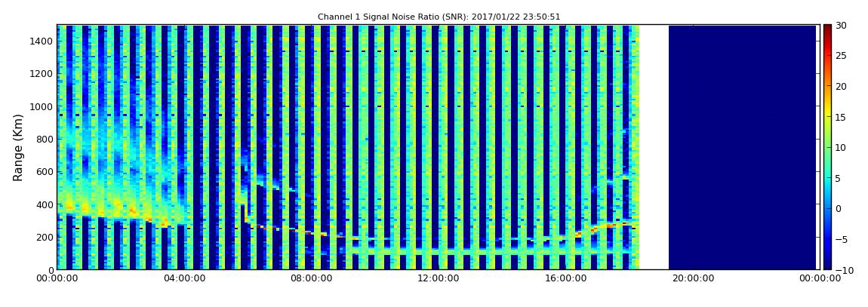Click the colorbar label −10
Image resolution: width=868 pixels, height=307 pixels.
coord(844,270)
